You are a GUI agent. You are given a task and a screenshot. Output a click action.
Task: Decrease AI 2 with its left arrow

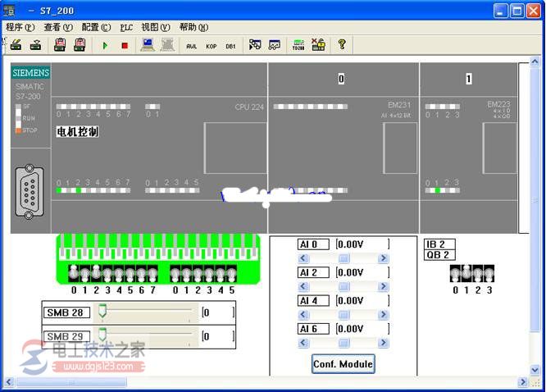click(x=303, y=286)
